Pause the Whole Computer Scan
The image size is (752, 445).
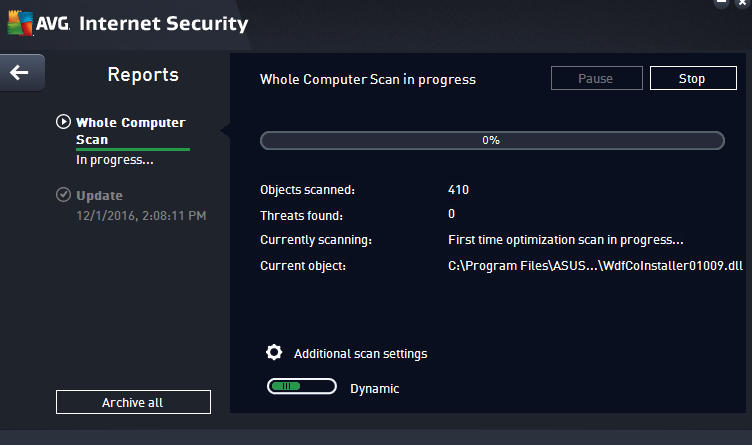coord(595,78)
